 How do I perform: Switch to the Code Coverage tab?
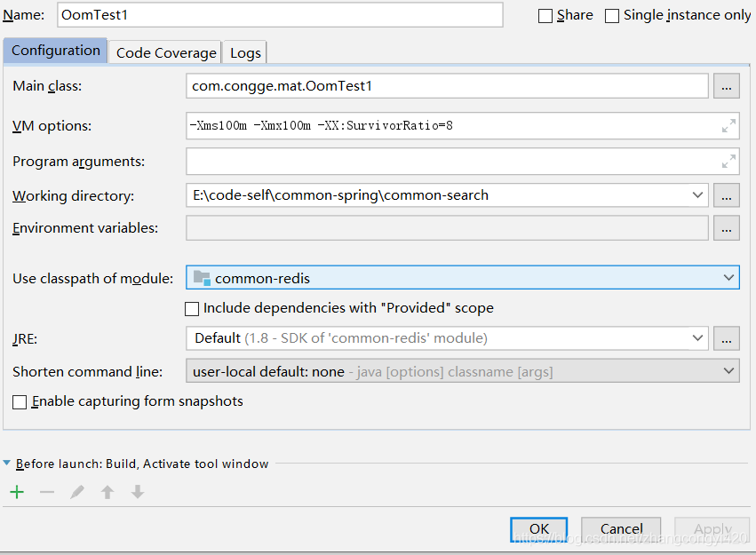[x=166, y=52]
